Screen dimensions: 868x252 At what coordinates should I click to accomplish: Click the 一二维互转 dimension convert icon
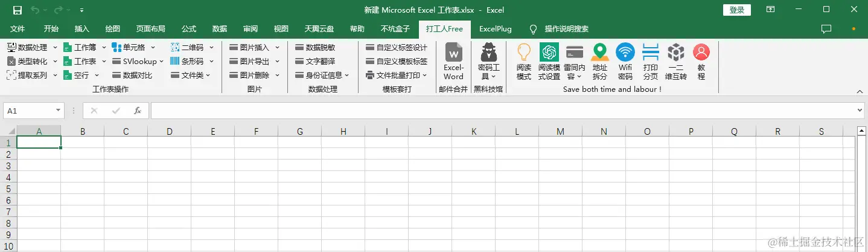click(x=676, y=62)
